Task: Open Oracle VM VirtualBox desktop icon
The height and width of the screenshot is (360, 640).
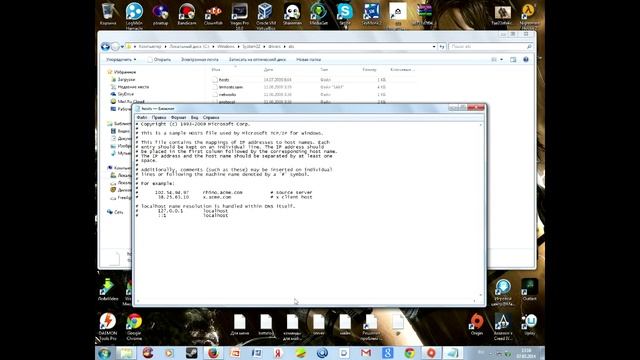Action: (265, 15)
